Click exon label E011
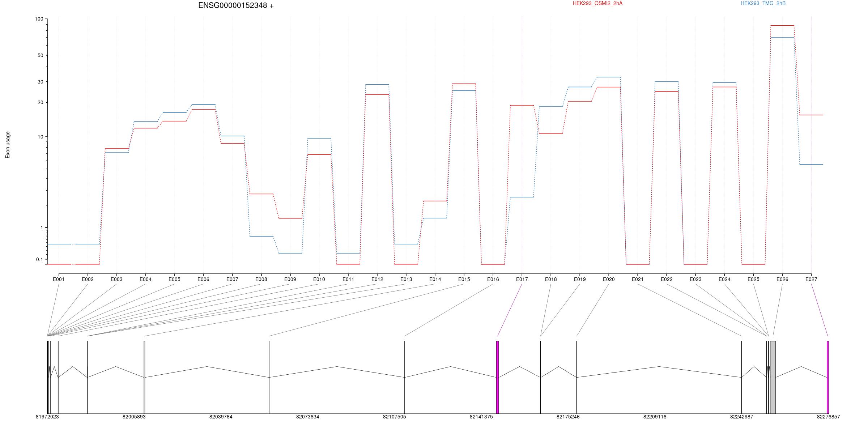 pyautogui.click(x=348, y=279)
